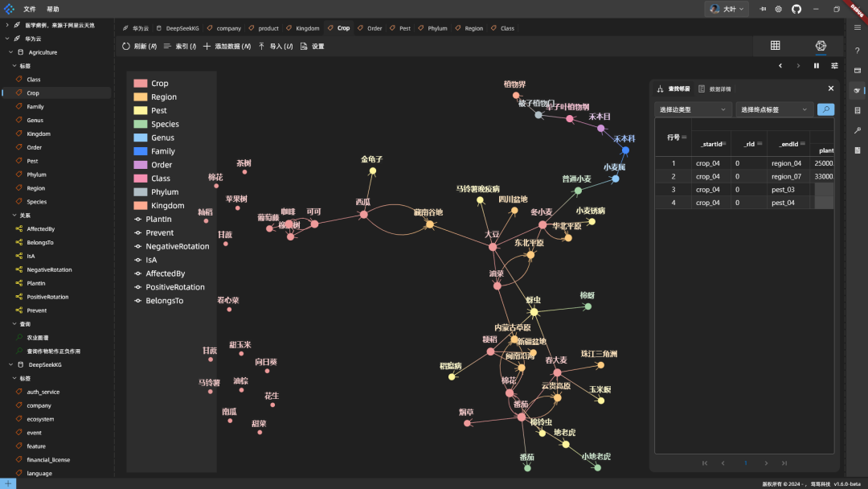Open the 选择边类型 dropdown
The image size is (868, 489).
click(x=693, y=109)
